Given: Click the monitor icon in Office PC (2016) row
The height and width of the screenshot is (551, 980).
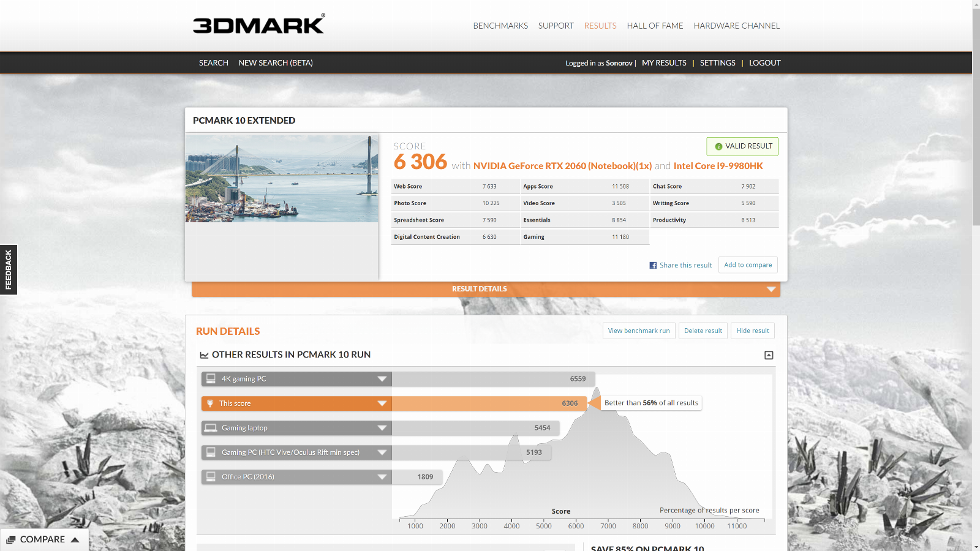Looking at the screenshot, I should [211, 477].
